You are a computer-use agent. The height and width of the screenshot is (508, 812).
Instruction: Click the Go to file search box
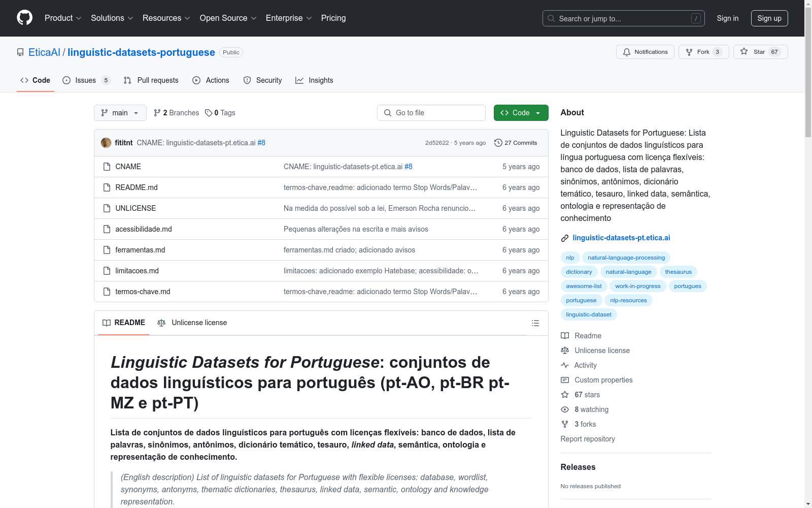point(431,113)
